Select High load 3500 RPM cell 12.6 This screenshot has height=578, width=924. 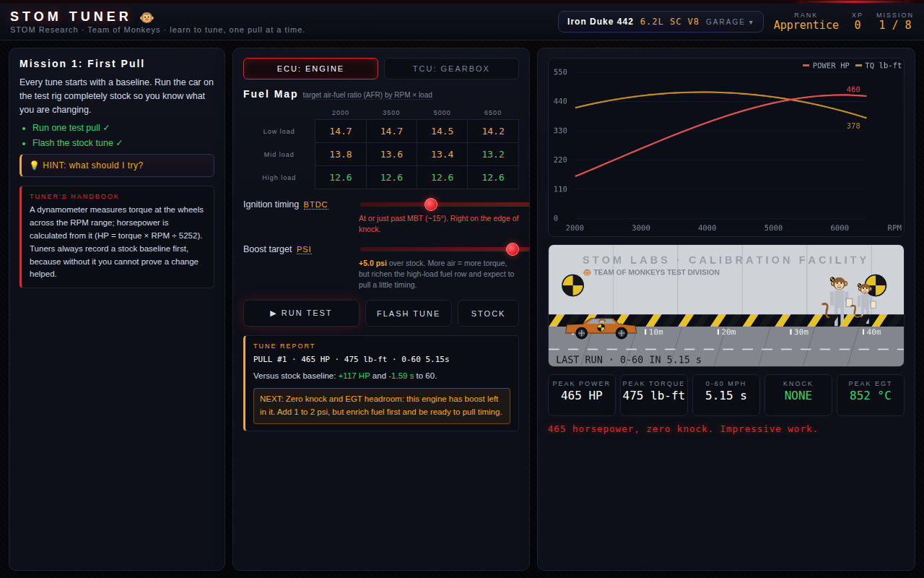point(391,178)
